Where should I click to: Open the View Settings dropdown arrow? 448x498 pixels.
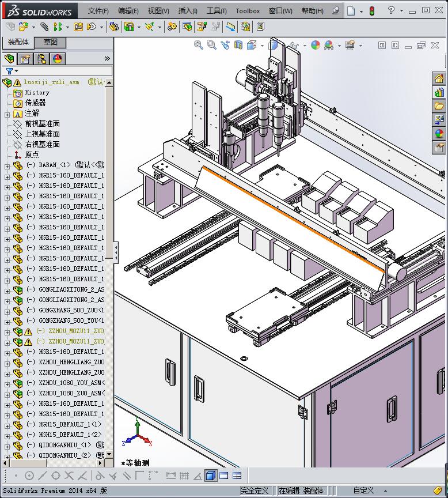[360, 46]
